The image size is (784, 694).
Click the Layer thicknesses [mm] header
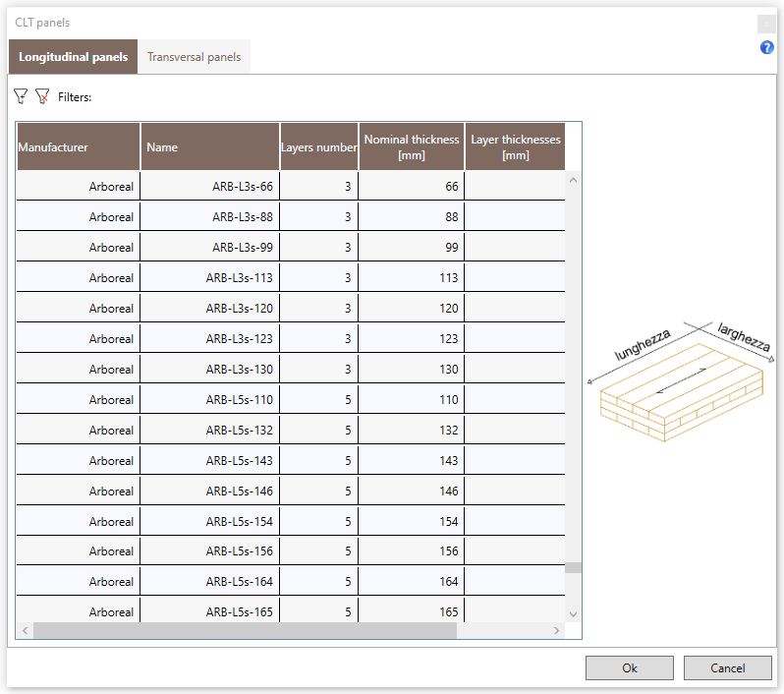[516, 147]
